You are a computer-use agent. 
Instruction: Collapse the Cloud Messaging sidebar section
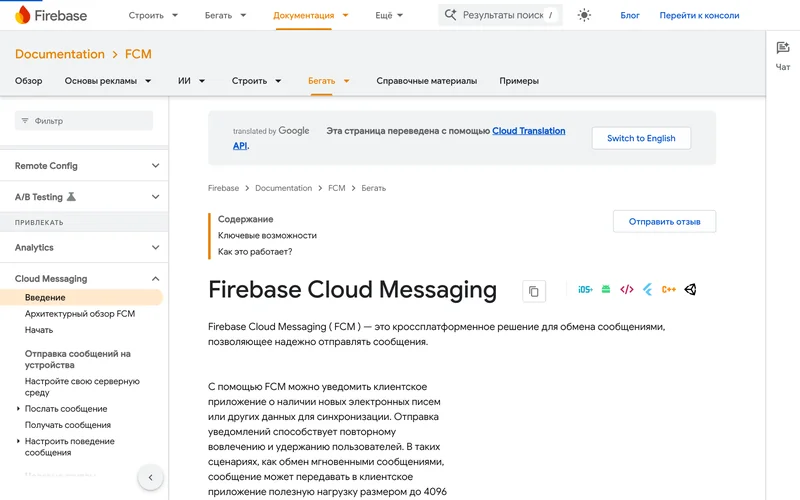click(156, 279)
